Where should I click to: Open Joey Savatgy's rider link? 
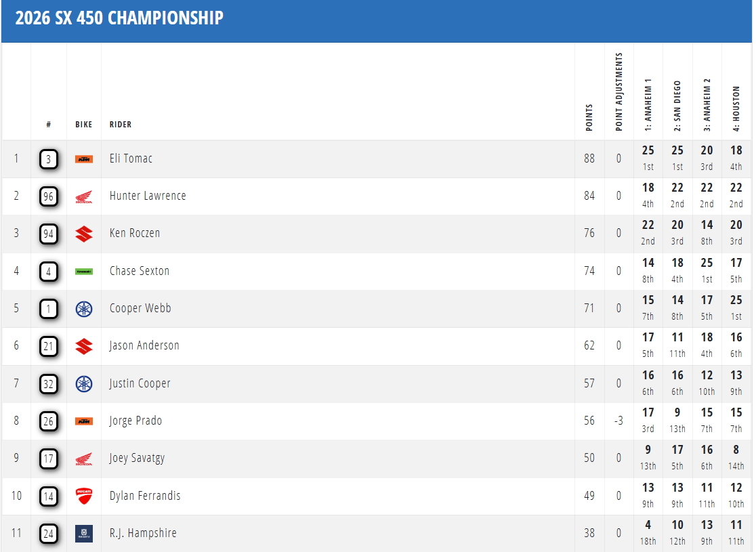(137, 458)
